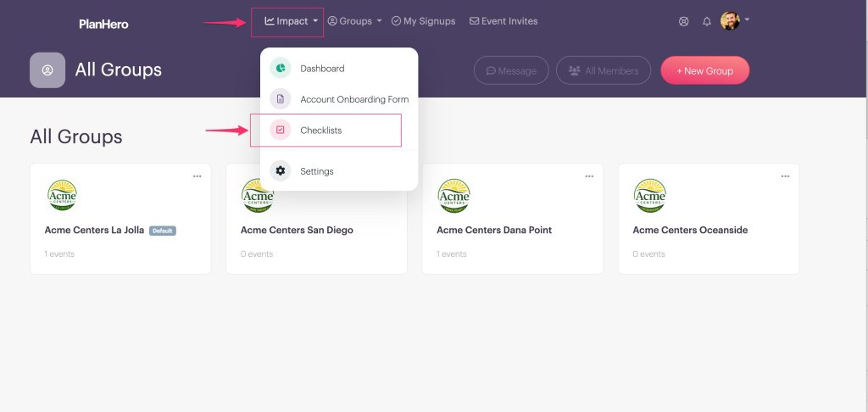Open options for Acme Centers Dana Point

589,176
